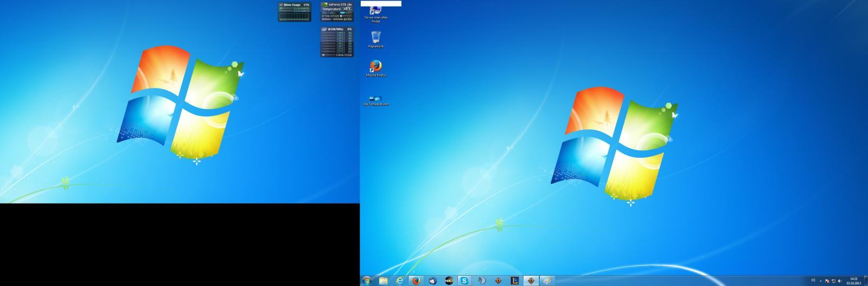The image size is (868, 286).
Task: Open the DE language indicator
Action: (813, 281)
